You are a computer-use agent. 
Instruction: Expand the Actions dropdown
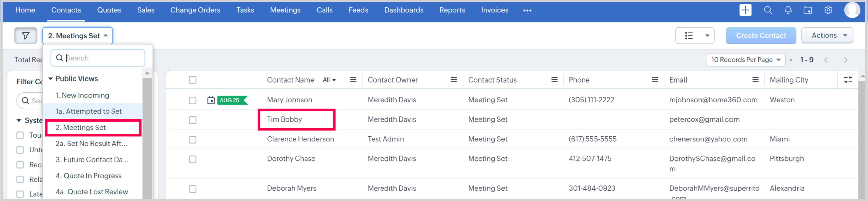click(x=827, y=35)
